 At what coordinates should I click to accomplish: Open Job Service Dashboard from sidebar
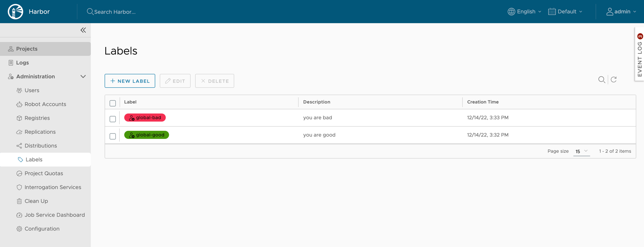click(54, 215)
